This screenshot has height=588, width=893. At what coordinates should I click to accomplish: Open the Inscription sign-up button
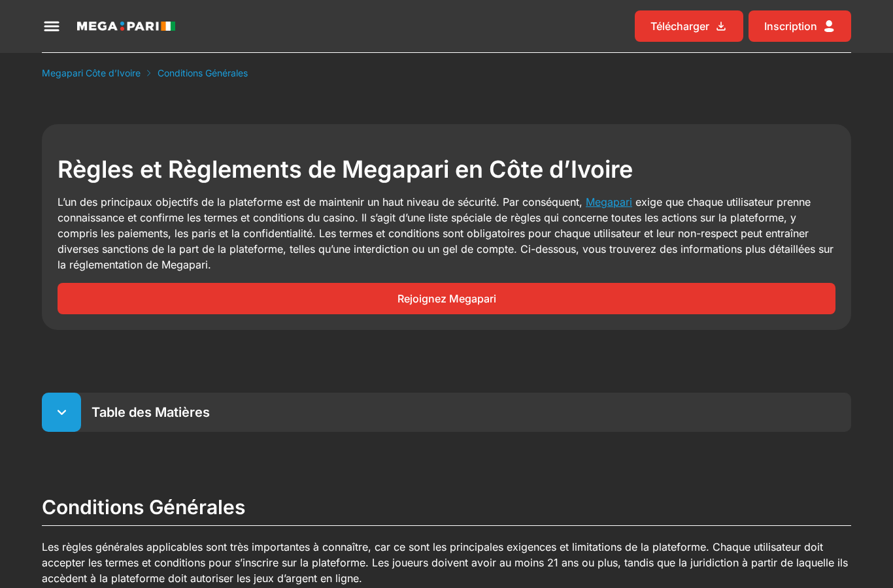800,26
